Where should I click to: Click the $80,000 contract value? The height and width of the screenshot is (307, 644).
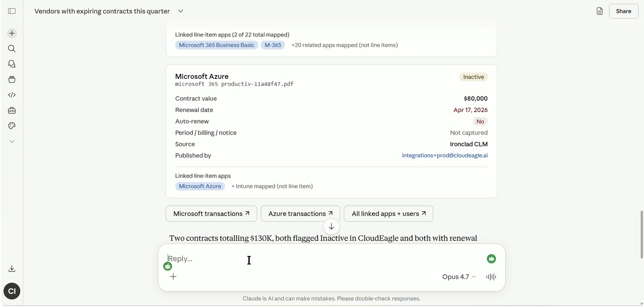pos(476,99)
